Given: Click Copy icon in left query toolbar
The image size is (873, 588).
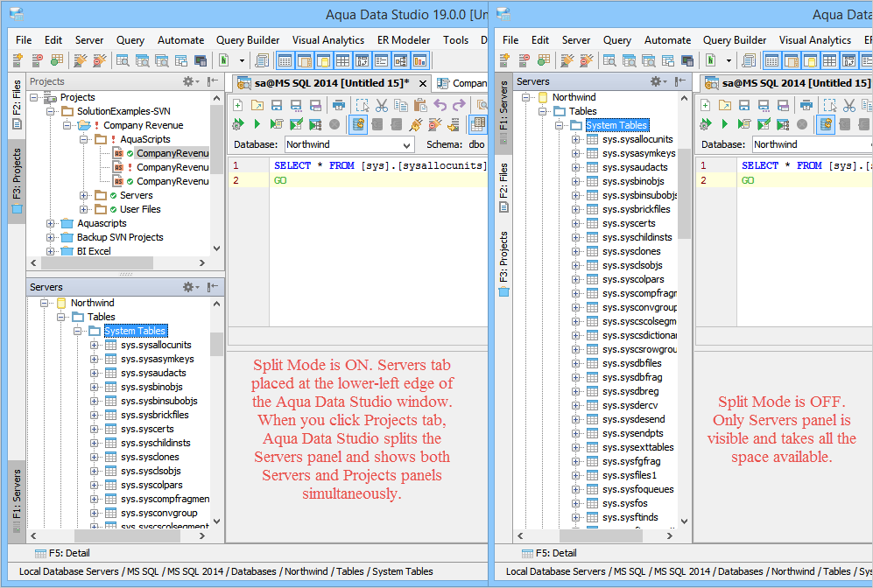Looking at the screenshot, I should (x=401, y=105).
